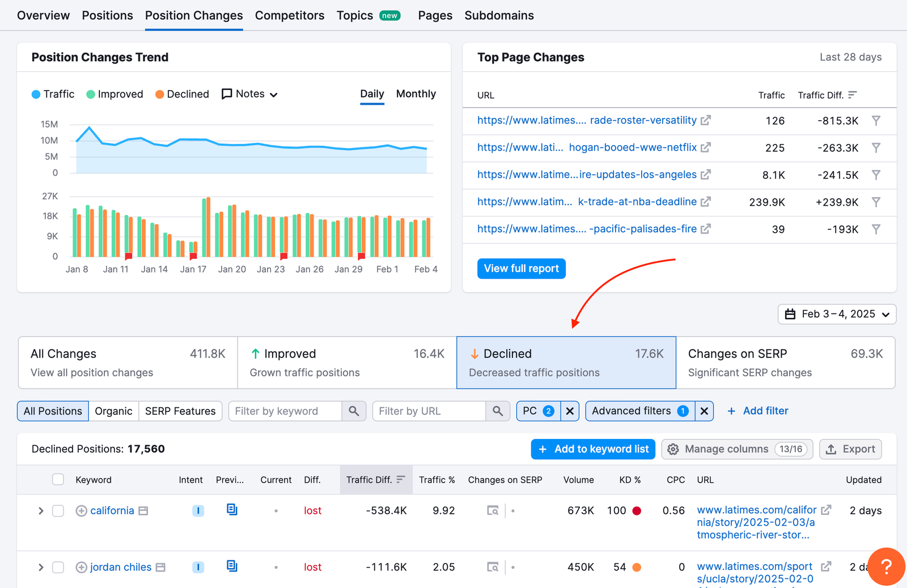Click search icon in Filter by keyword
This screenshot has height=588, width=907.
[354, 411]
